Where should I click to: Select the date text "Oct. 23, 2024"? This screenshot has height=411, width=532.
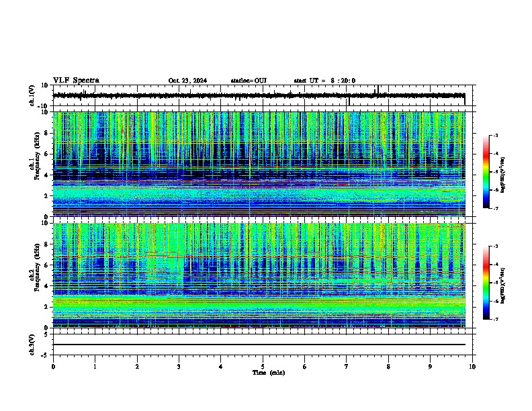pos(187,81)
